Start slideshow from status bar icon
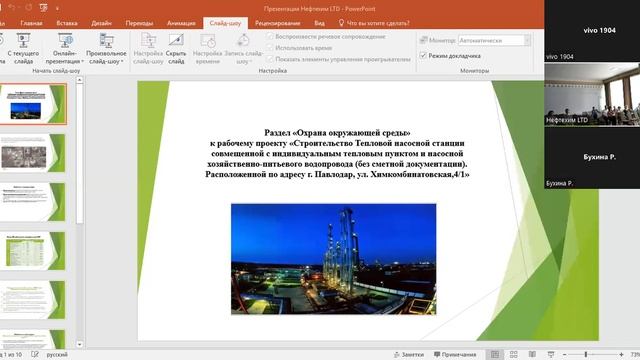The image size is (640, 360). click(551, 354)
